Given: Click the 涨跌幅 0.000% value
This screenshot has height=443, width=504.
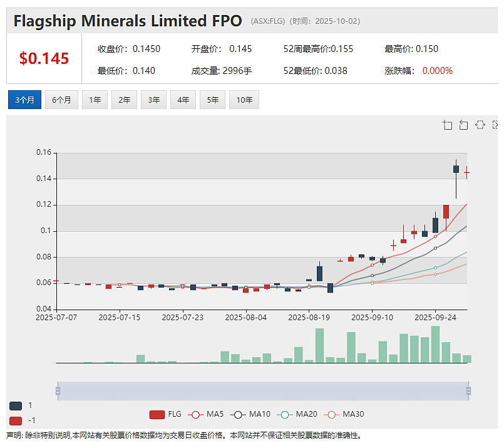Looking at the screenshot, I should (438, 71).
